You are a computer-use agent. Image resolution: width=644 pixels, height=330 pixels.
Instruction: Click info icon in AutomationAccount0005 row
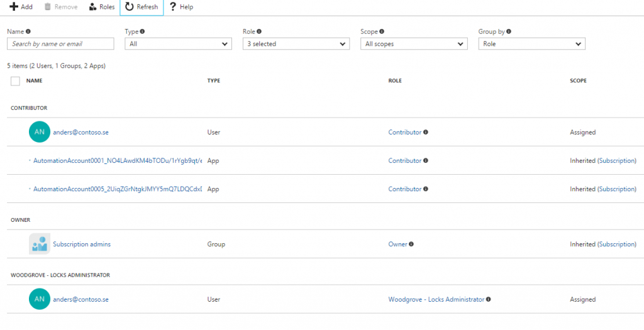pos(426,189)
